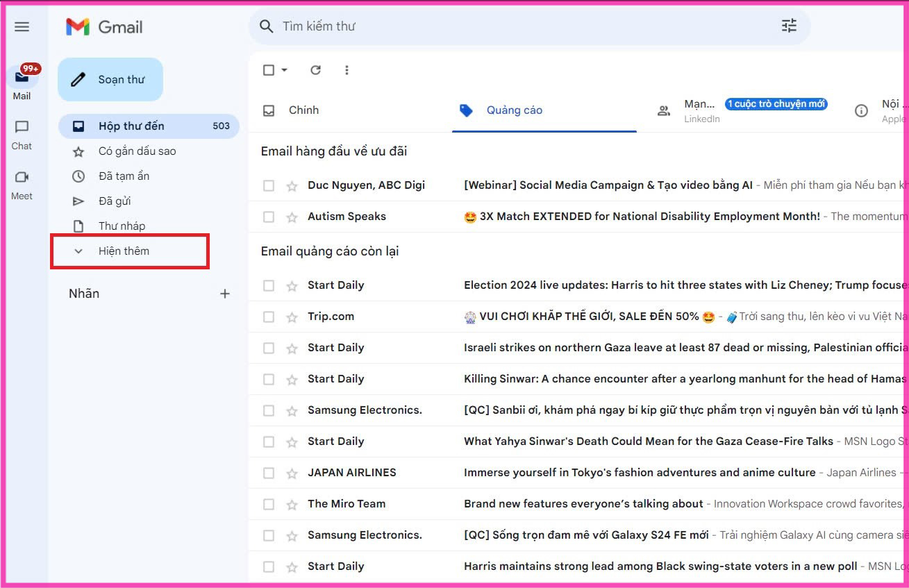Open Immerse yourself in Tokyo's fashion email
Image resolution: width=909 pixels, height=588 pixels.
pos(640,473)
